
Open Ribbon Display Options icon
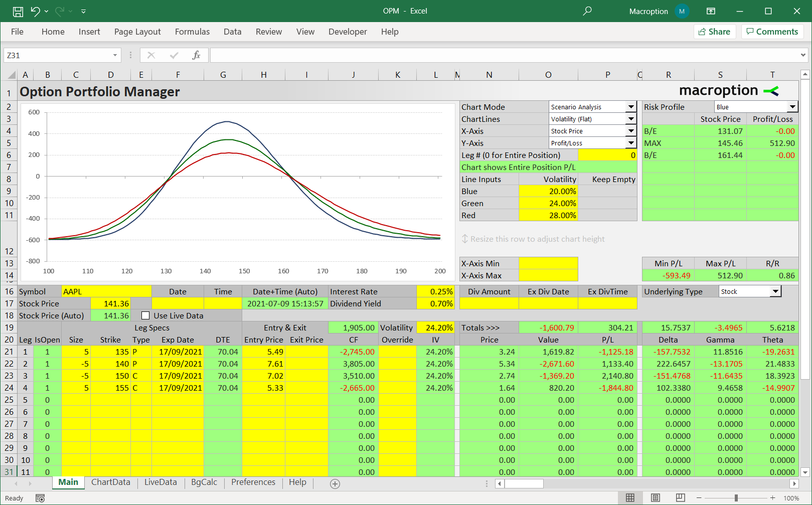tap(711, 11)
